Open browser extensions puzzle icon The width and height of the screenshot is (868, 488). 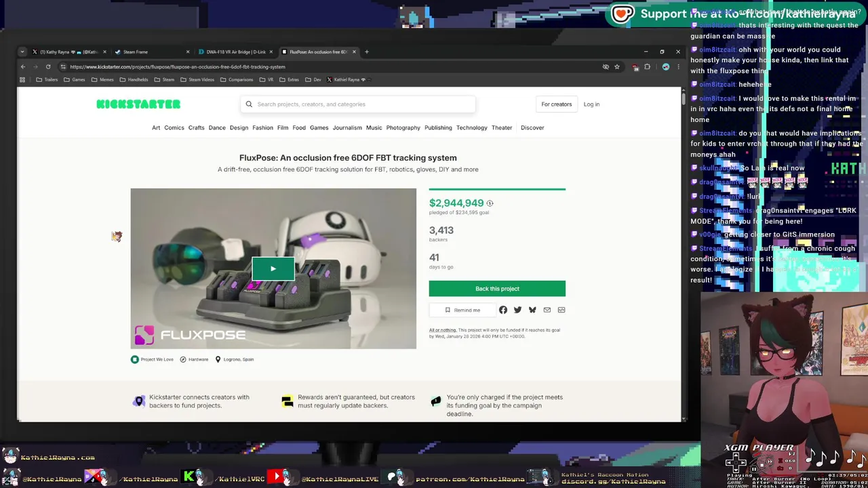(x=647, y=66)
